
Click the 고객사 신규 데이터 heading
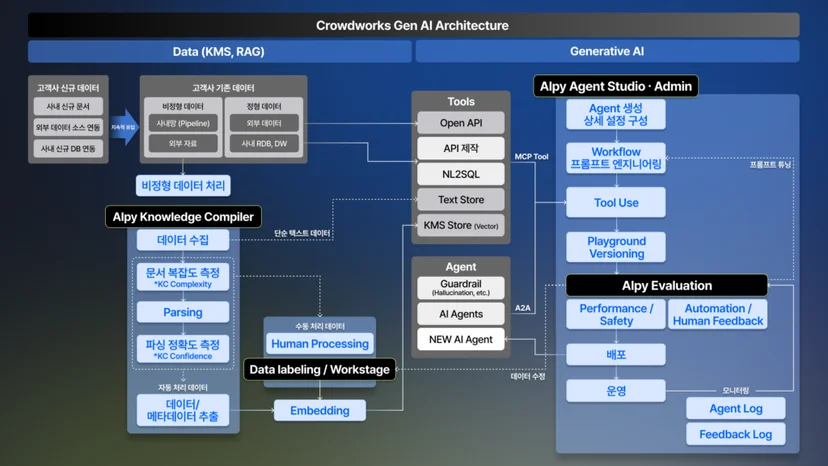coord(68,88)
